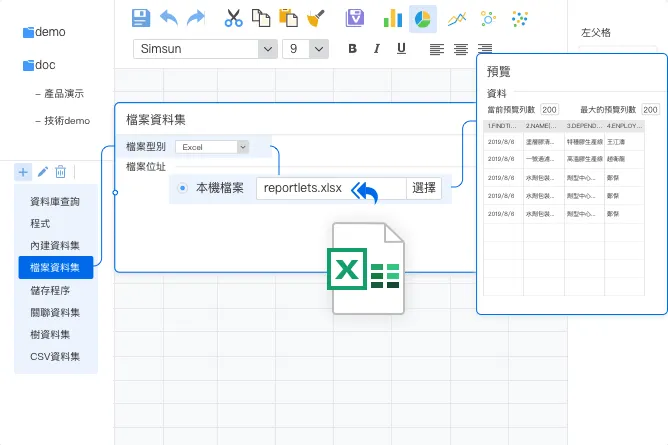Add a new dataset with plus icon
The image size is (668, 445).
click(23, 172)
